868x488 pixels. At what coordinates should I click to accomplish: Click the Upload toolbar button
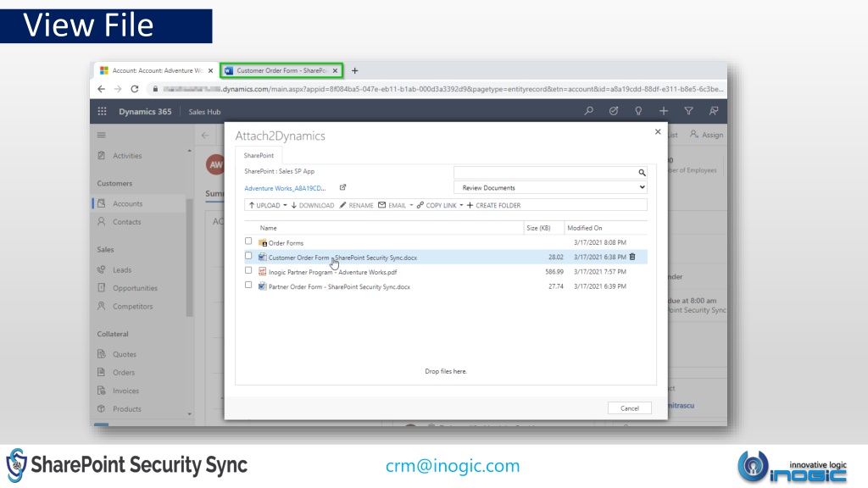point(264,205)
